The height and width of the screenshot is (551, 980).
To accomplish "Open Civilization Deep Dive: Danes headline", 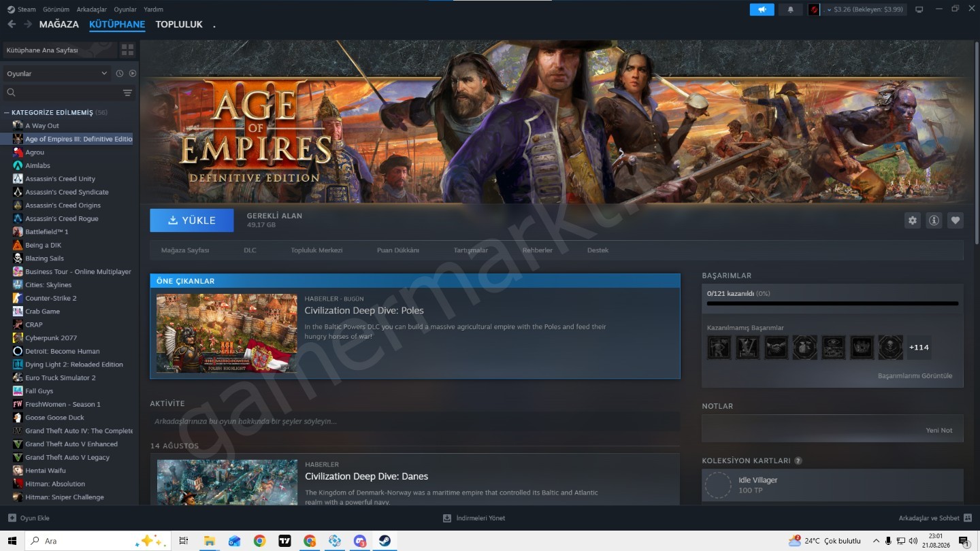I will pos(366,476).
